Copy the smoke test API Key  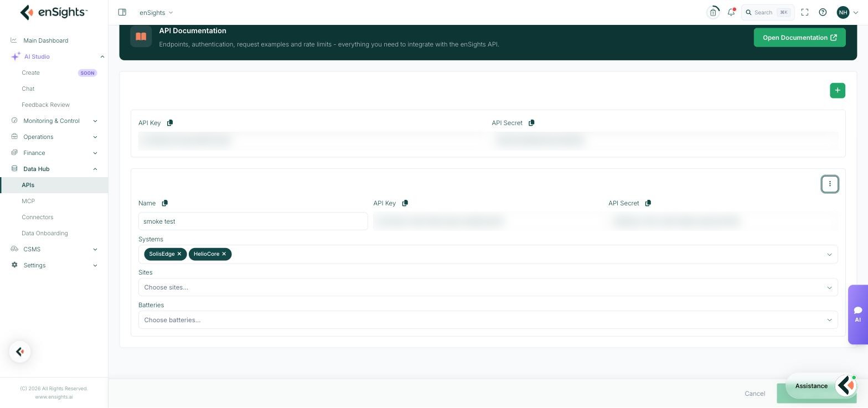(x=405, y=203)
